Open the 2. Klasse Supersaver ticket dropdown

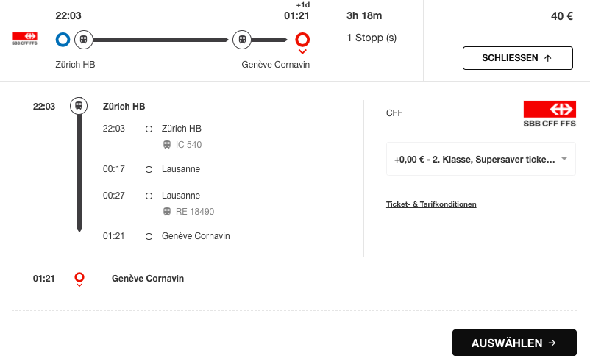click(x=481, y=159)
